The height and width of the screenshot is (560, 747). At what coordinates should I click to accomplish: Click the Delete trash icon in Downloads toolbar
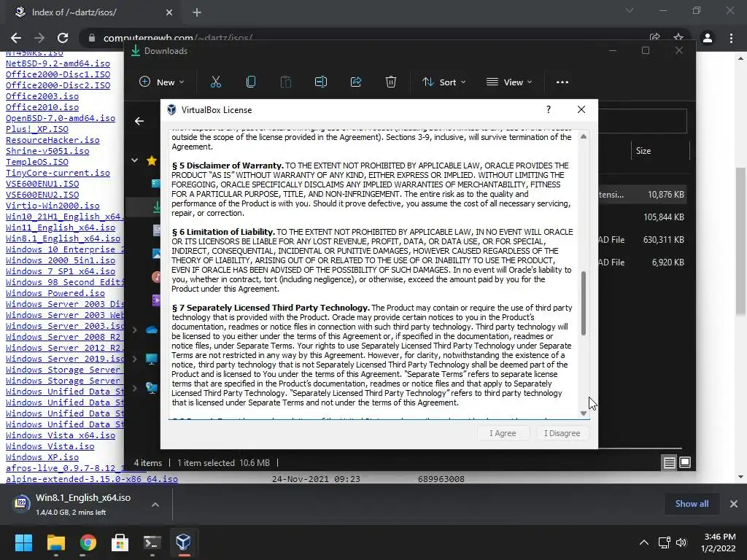[x=391, y=82]
